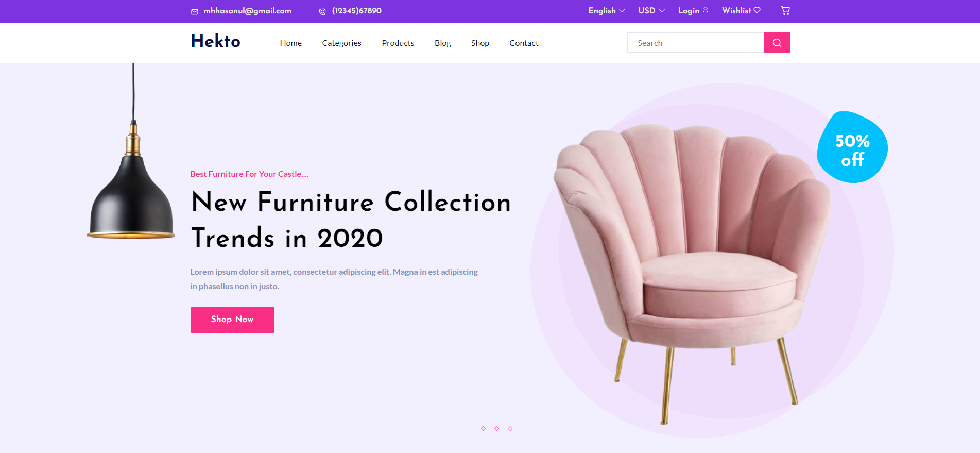980x453 pixels.
Task: Select the first carousel slide dot
Action: pos(483,429)
